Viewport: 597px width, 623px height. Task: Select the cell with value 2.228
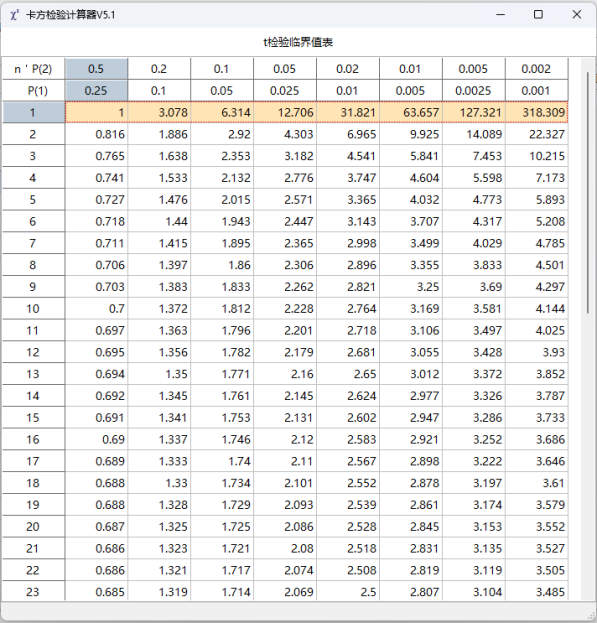pyautogui.click(x=285, y=309)
